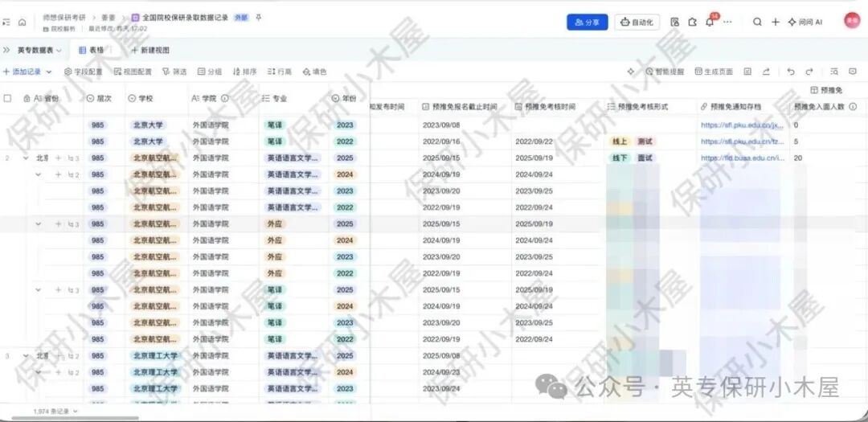This screenshot has width=868, height=422.
Task: Click the 分享 share button
Action: [x=588, y=23]
